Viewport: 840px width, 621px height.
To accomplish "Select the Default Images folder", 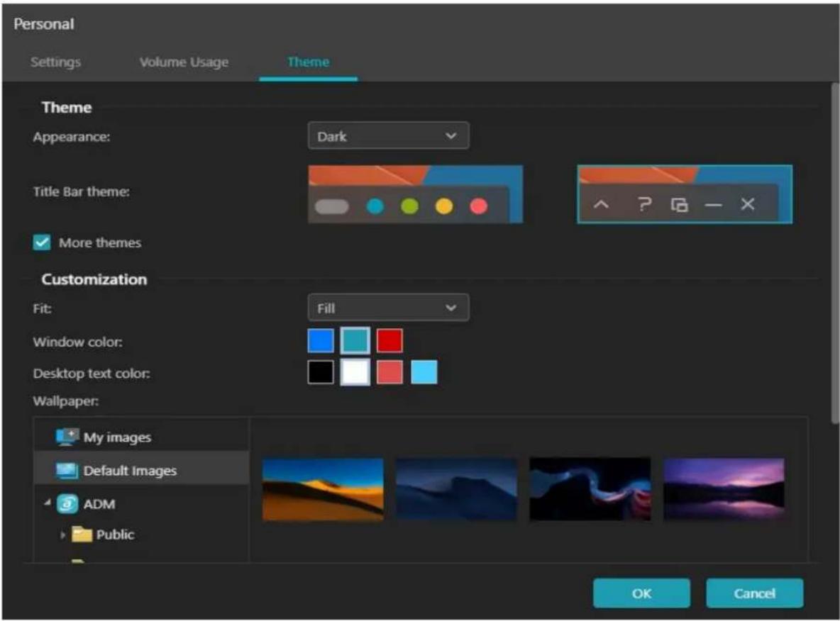I will [x=129, y=471].
